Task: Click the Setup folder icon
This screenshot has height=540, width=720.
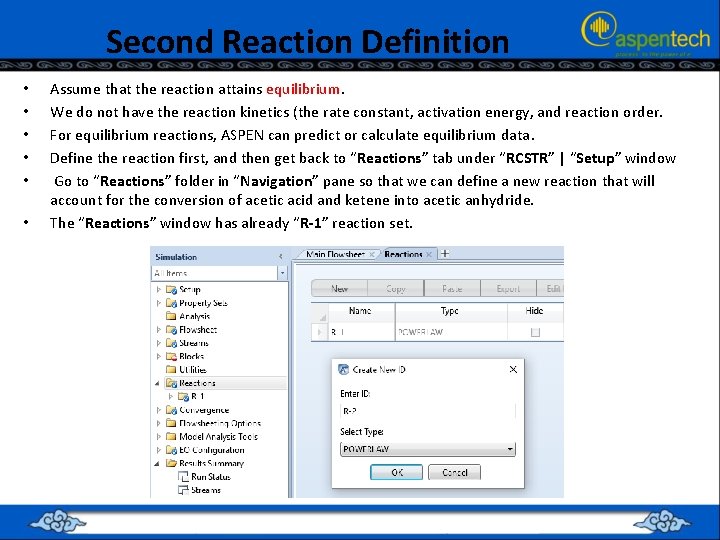Action: tap(171, 289)
